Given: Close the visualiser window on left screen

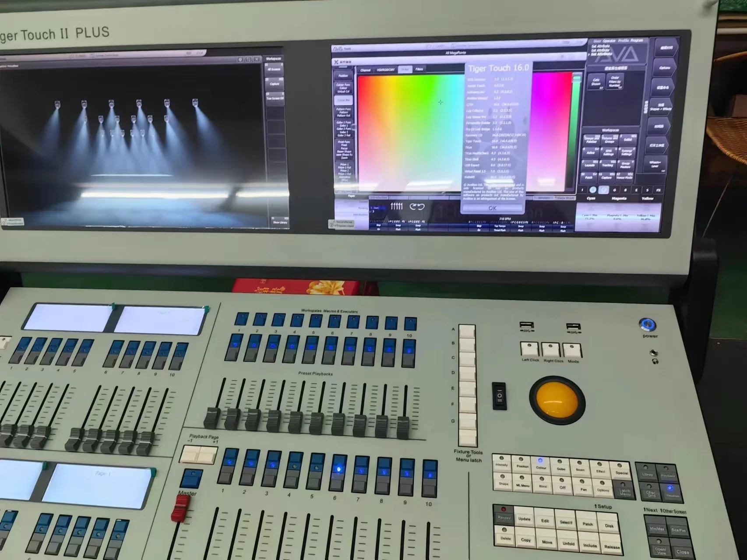Looking at the screenshot, I should [x=257, y=59].
